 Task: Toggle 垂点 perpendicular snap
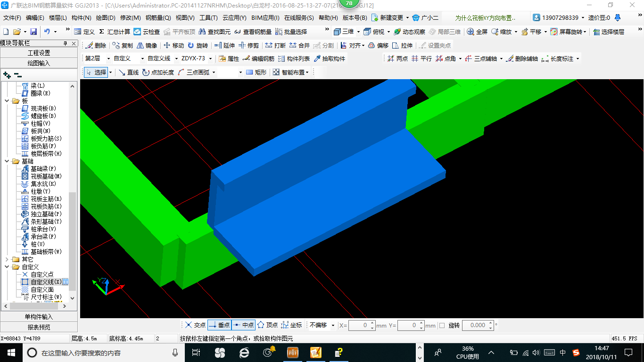[x=219, y=325]
